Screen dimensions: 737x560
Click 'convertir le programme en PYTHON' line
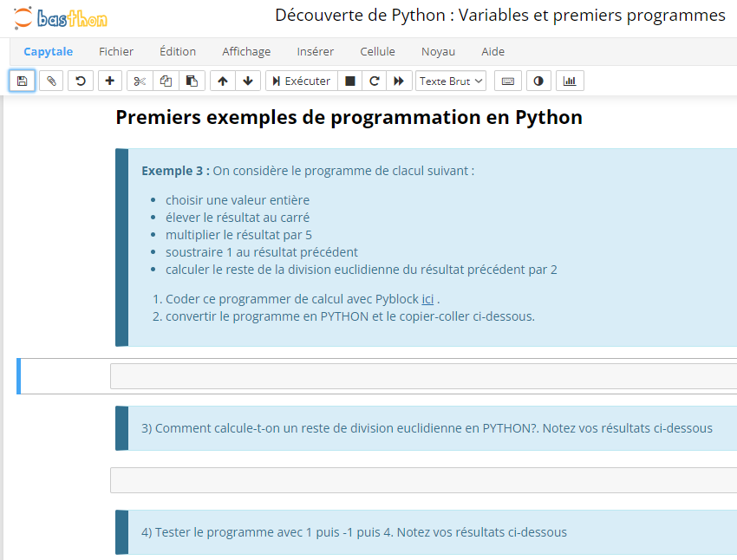pyautogui.click(x=350, y=316)
